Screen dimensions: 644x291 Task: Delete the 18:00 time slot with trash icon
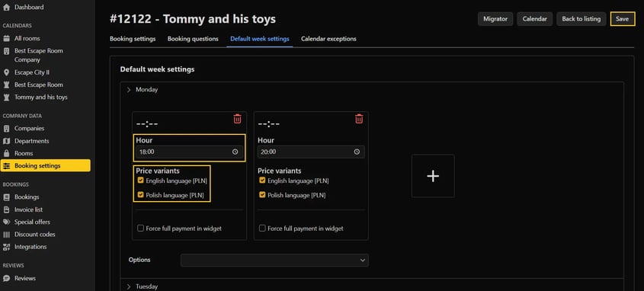(x=237, y=119)
